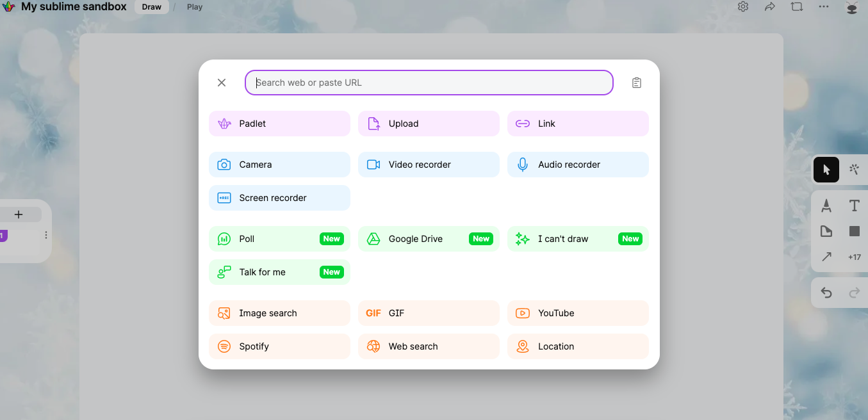Paste from clipboard next to search bar
Viewport: 868px width, 420px height.
coord(636,82)
